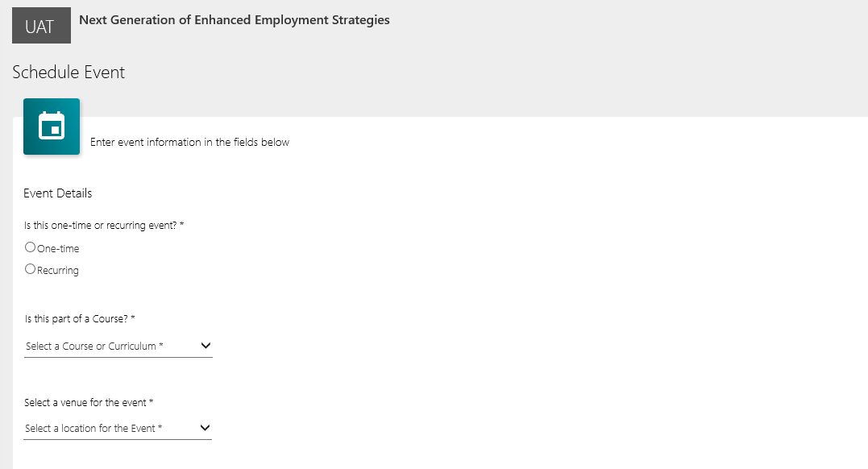Expand the Course or Curriculum dropdown arrow
Screen dimensions: 868x469
(x=206, y=346)
